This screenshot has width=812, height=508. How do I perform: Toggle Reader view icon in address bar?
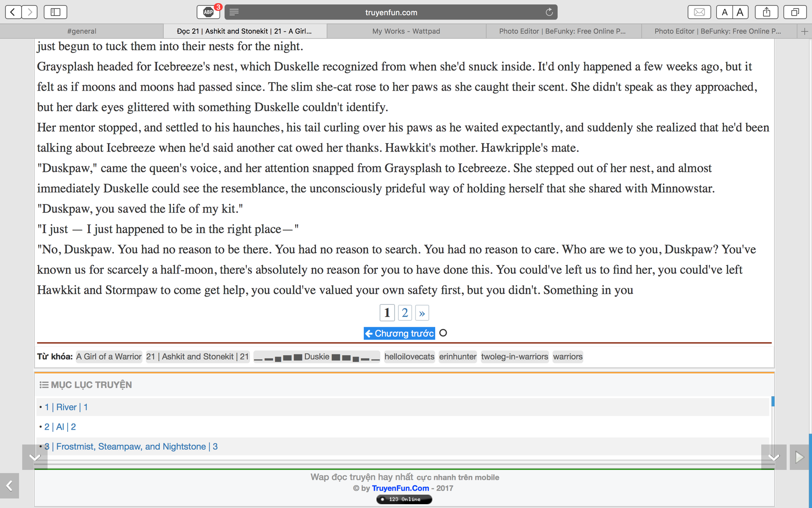(234, 12)
